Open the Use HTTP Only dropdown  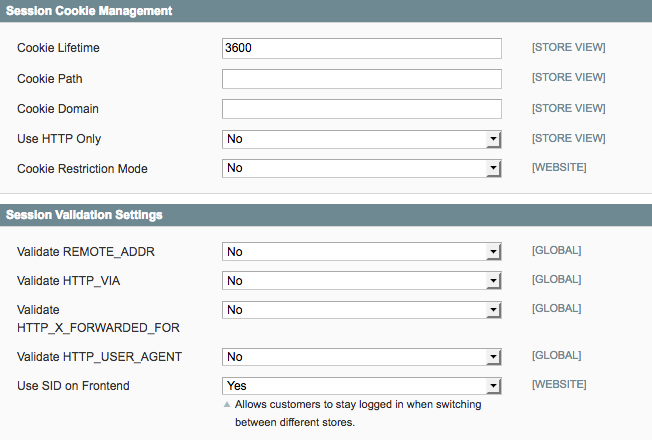click(361, 139)
